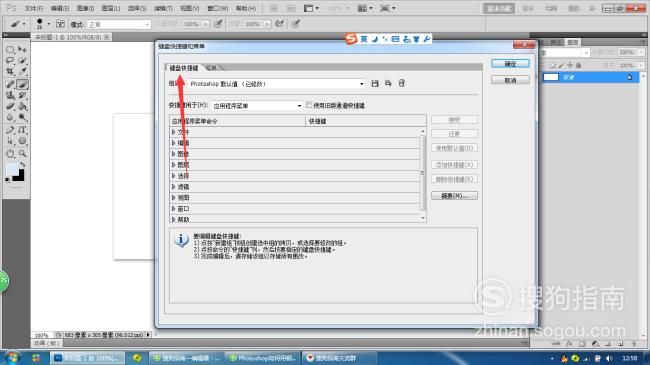Select the Path Selection tool
This screenshot has width=650, height=365.
[x=10, y=141]
